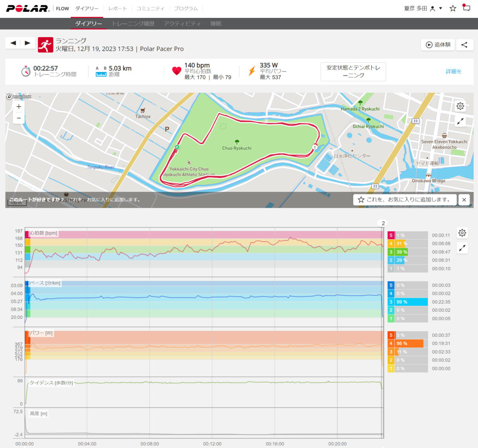478x448 pixels.
Task: Expand the 詳細を details link
Action: [453, 72]
